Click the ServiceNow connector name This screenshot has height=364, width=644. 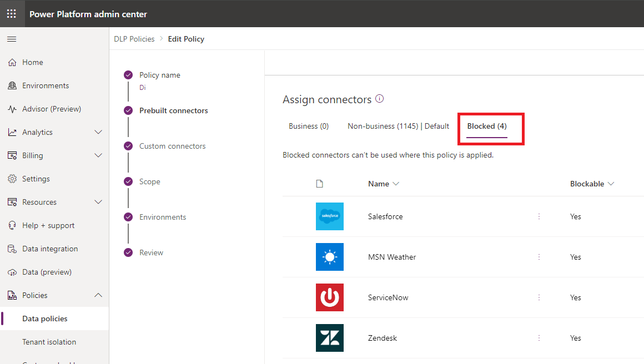pyautogui.click(x=388, y=297)
